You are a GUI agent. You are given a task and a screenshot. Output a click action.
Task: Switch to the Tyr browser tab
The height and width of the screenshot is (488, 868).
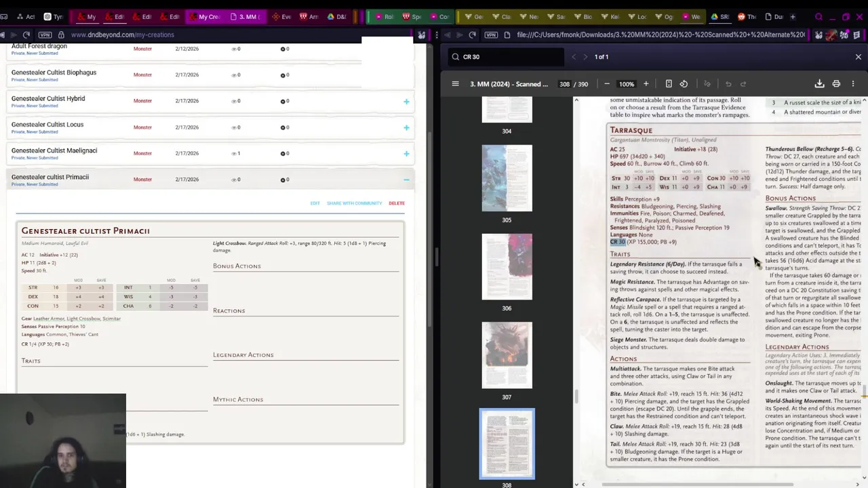53,17
